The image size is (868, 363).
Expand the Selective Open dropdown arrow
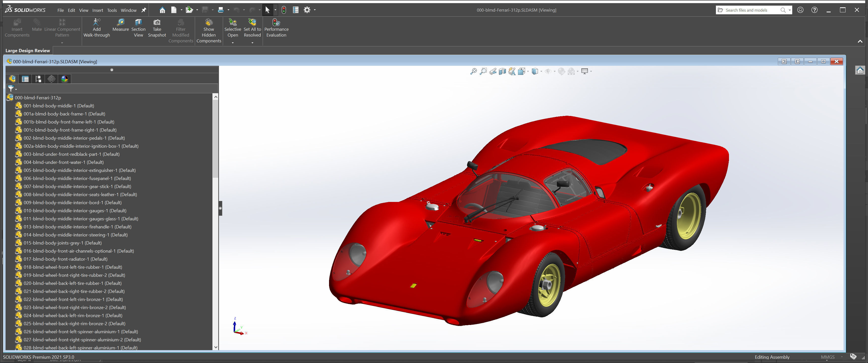[x=232, y=43]
